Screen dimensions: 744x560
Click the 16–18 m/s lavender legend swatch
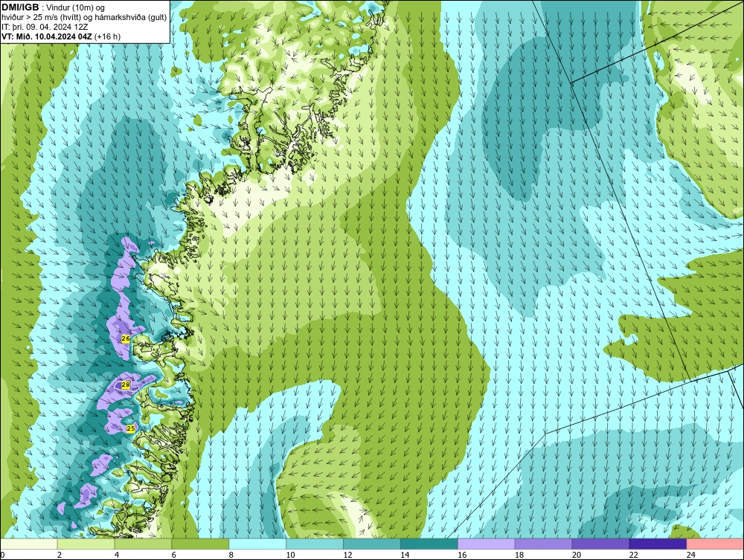coord(487,544)
